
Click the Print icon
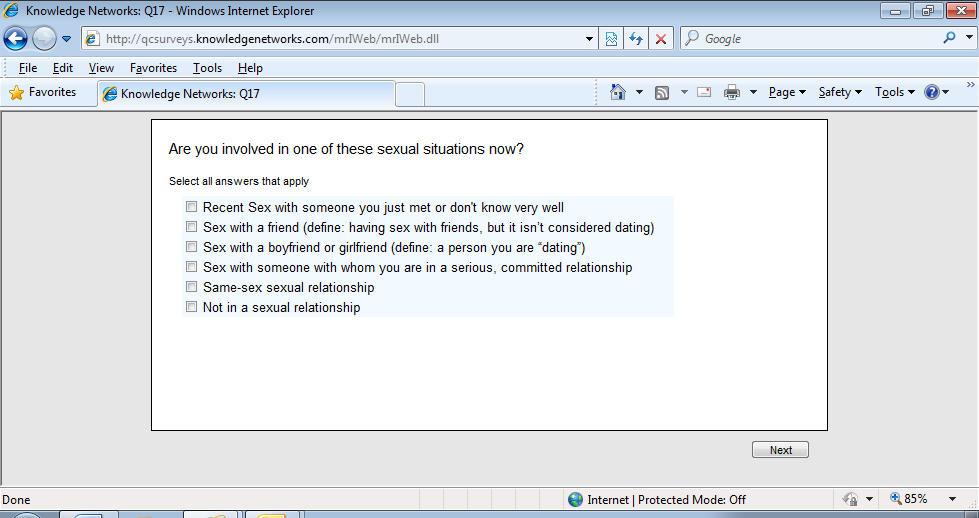732,92
